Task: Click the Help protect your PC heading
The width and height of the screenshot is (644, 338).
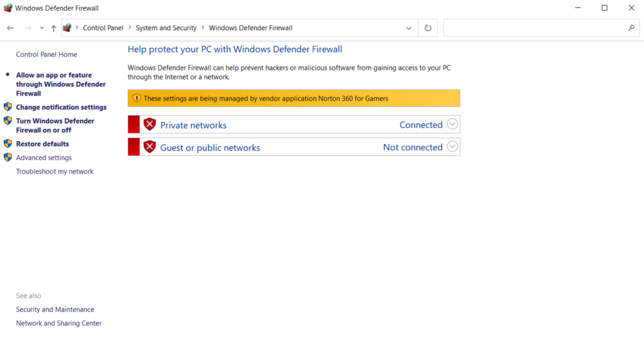Action: [x=235, y=49]
